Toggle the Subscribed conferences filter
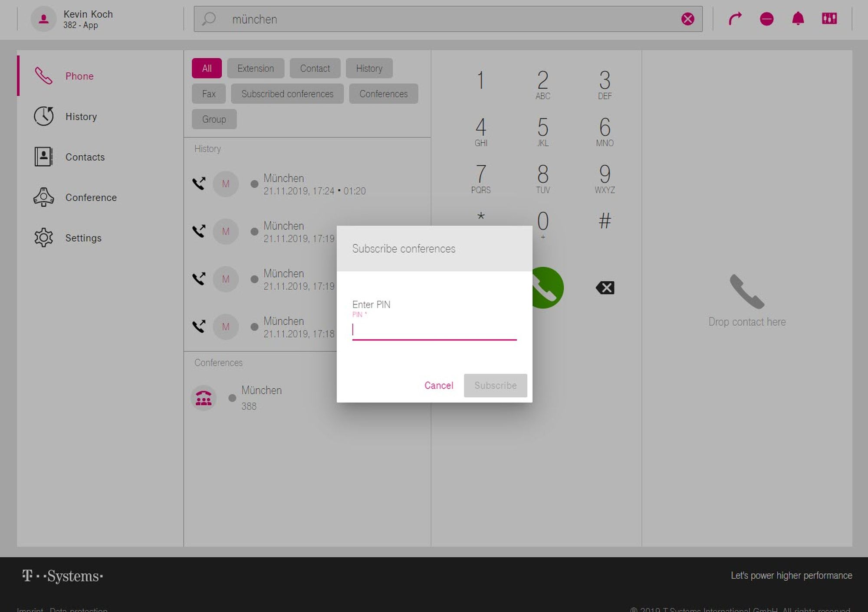 pyautogui.click(x=287, y=94)
